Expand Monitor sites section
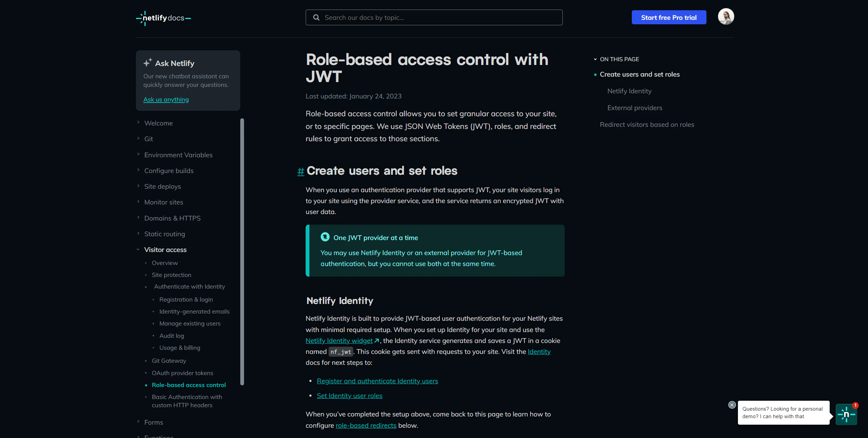This screenshot has width=868, height=438. coord(138,201)
